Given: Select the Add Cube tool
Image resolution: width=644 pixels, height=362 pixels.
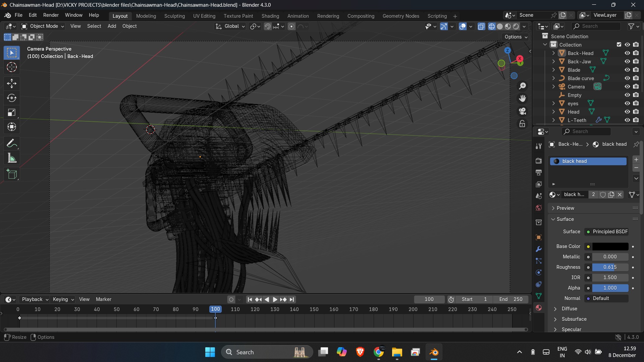Looking at the screenshot, I should click(12, 174).
